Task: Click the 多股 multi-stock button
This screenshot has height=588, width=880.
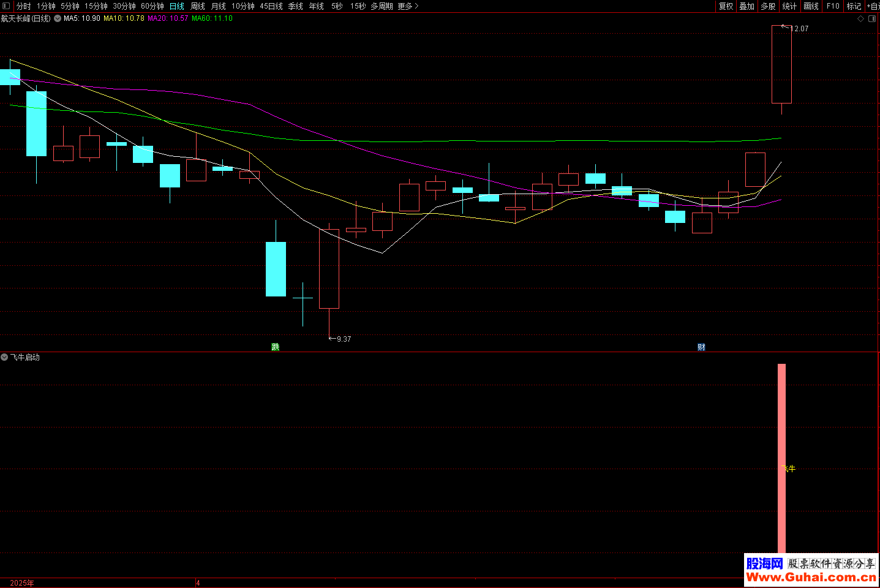Action: 768,6
